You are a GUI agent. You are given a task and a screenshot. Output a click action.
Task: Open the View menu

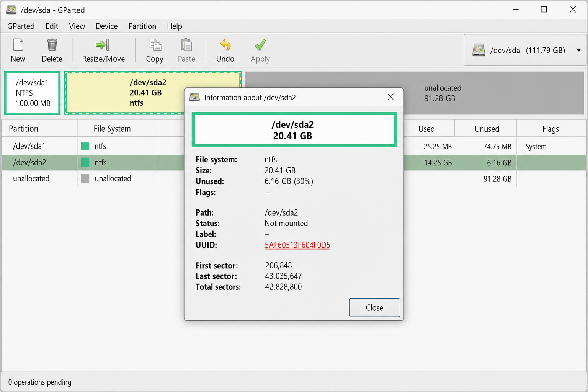(x=77, y=26)
